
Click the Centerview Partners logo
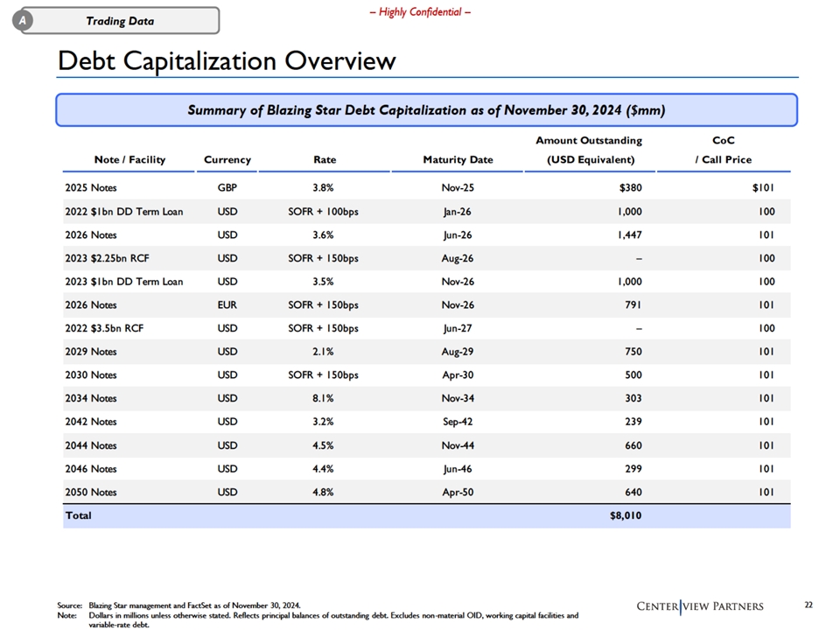click(x=700, y=605)
